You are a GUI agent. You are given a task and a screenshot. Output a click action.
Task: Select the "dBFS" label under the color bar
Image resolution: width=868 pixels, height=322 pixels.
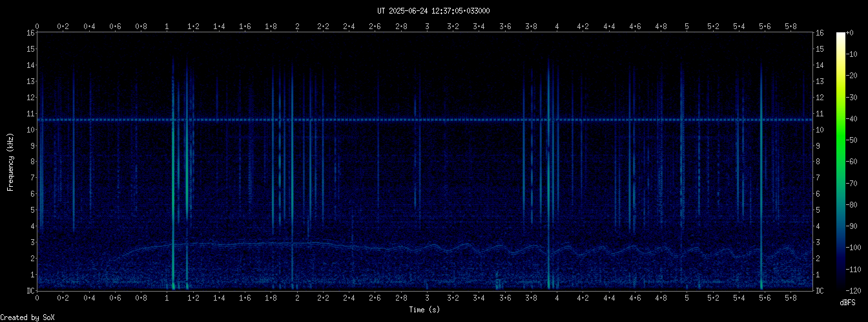click(847, 303)
